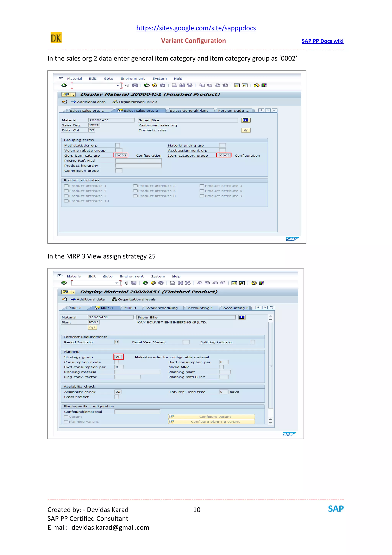Open Environment menu in Sales org. 2 screenshot

coord(133,79)
